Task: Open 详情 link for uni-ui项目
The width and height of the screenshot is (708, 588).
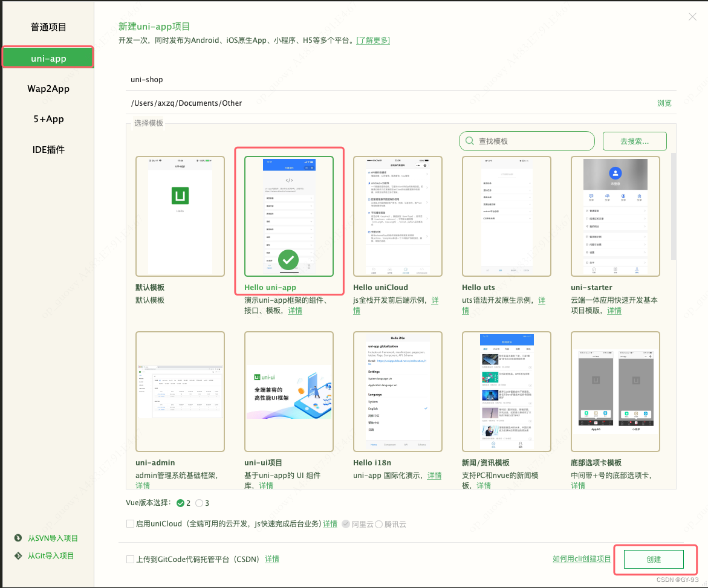Action: 266,485
